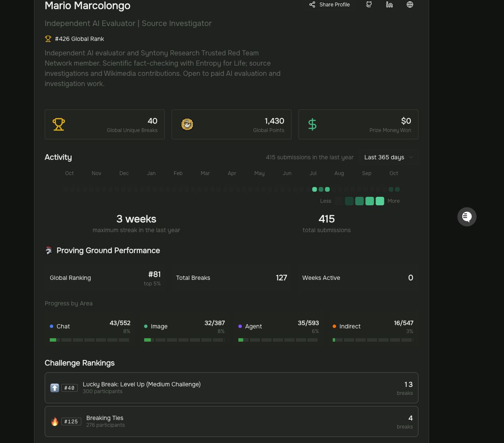Click the Image progress bar
The width and height of the screenshot is (504, 443).
coord(184,340)
